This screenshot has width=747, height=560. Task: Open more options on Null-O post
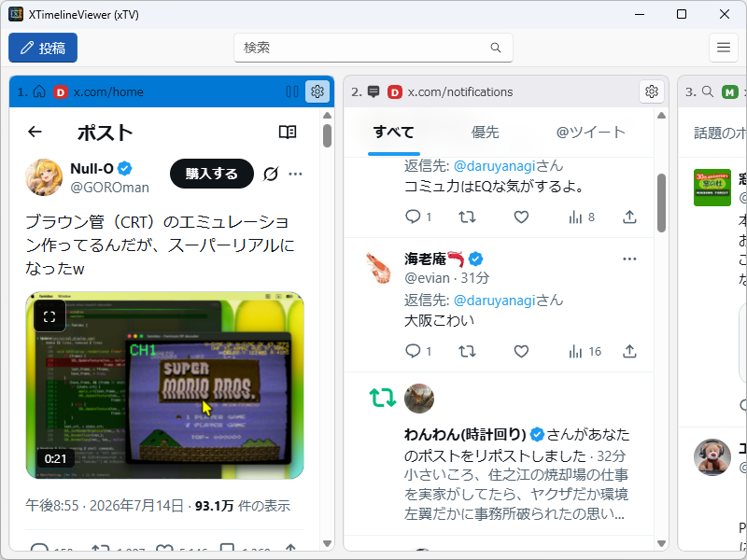[x=295, y=174]
